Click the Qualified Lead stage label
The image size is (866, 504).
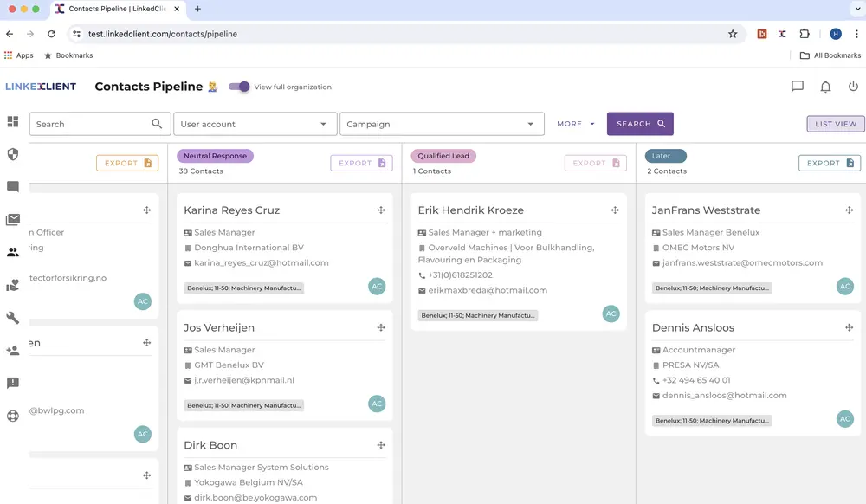click(443, 156)
